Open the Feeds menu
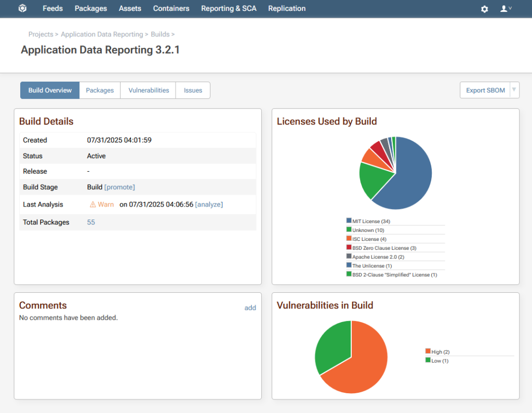Screen dimensions: 532x413 (x=52, y=8)
